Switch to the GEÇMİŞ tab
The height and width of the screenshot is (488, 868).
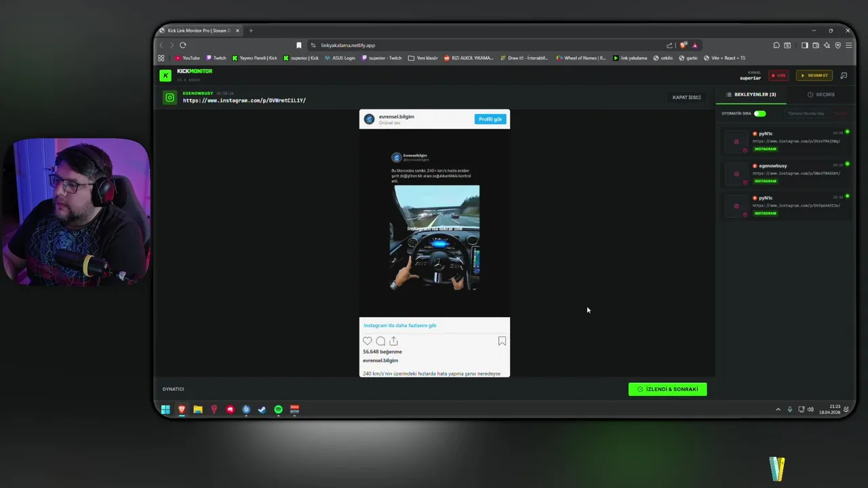tap(821, 94)
